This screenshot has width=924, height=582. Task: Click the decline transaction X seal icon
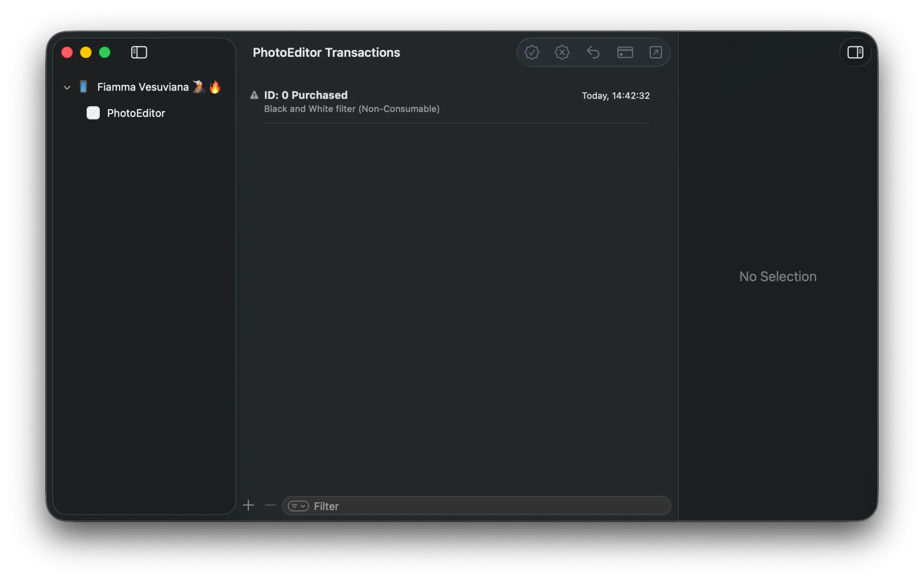pyautogui.click(x=562, y=52)
